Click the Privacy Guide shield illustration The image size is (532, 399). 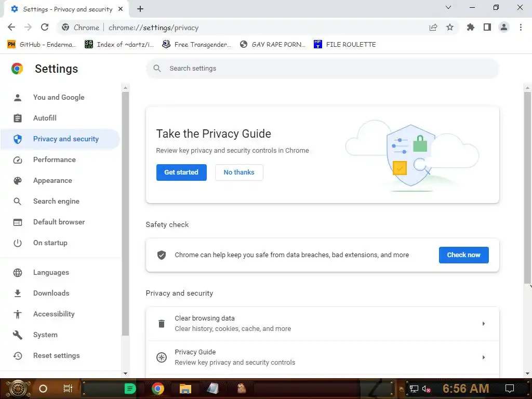click(x=411, y=155)
